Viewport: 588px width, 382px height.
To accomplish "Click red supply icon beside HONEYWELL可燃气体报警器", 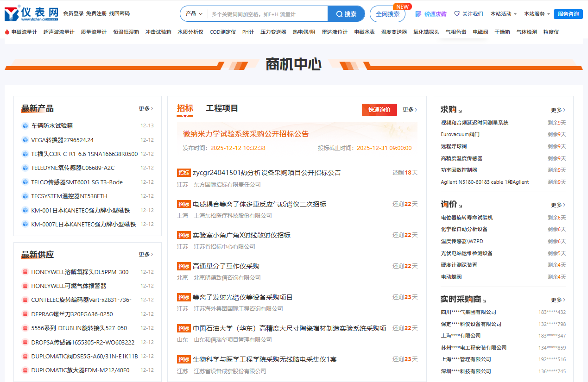I will [25, 286].
